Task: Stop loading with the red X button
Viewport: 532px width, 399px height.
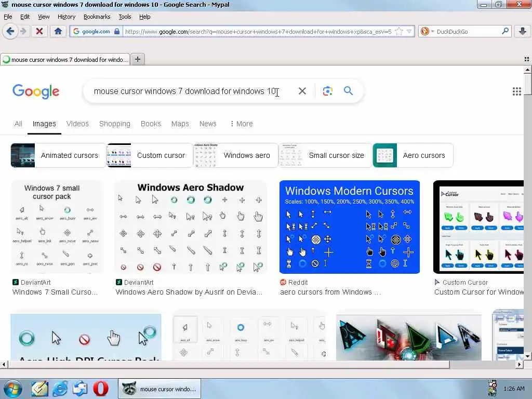Action: 39,32
